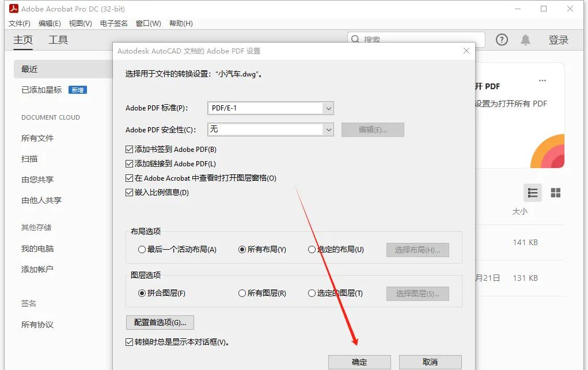Click the 141 KB file size entry
Image resolution: width=588 pixels, height=370 pixels.
[525, 243]
